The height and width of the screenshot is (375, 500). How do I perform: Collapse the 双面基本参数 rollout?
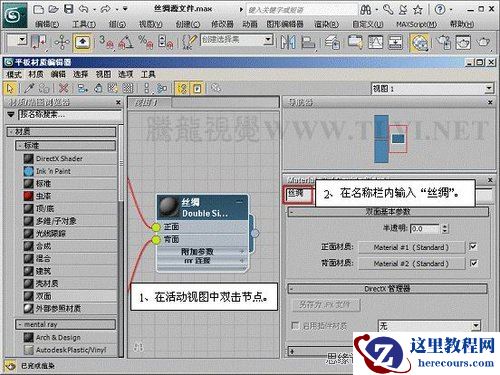pos(388,212)
